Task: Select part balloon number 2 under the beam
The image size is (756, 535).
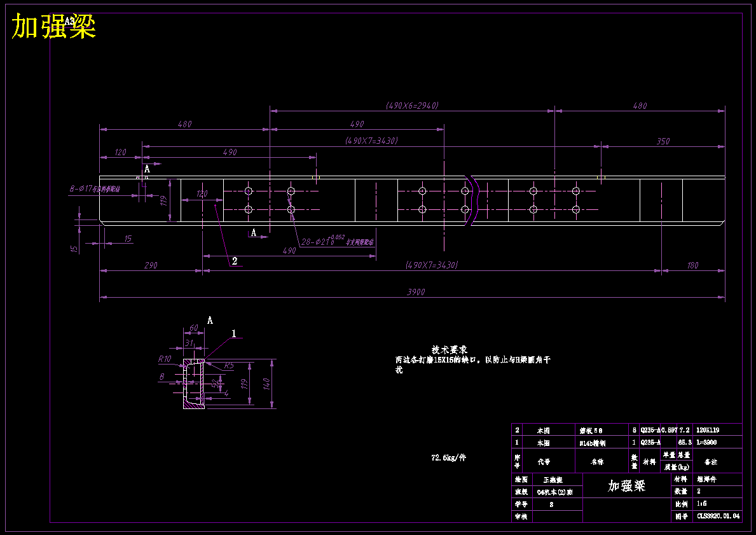Action: tap(235, 261)
